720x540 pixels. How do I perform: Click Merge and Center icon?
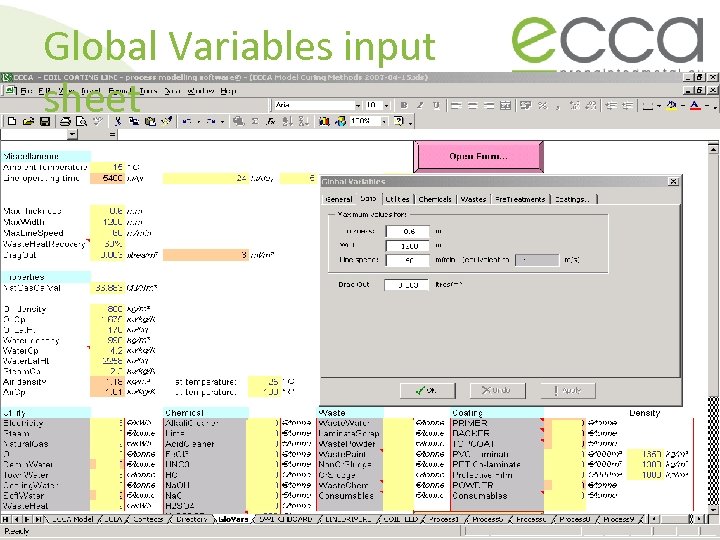pos(505,106)
